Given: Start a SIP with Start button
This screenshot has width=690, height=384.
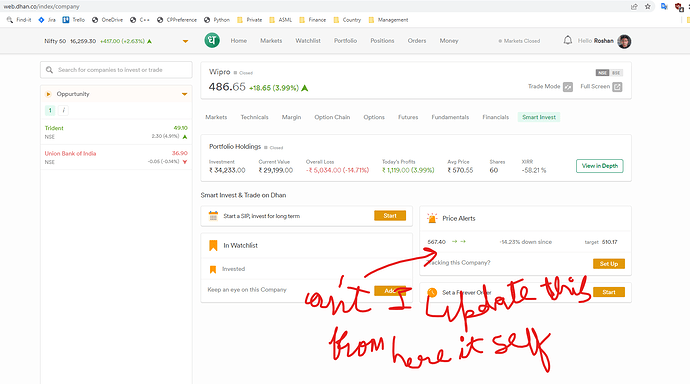Looking at the screenshot, I should coord(390,216).
